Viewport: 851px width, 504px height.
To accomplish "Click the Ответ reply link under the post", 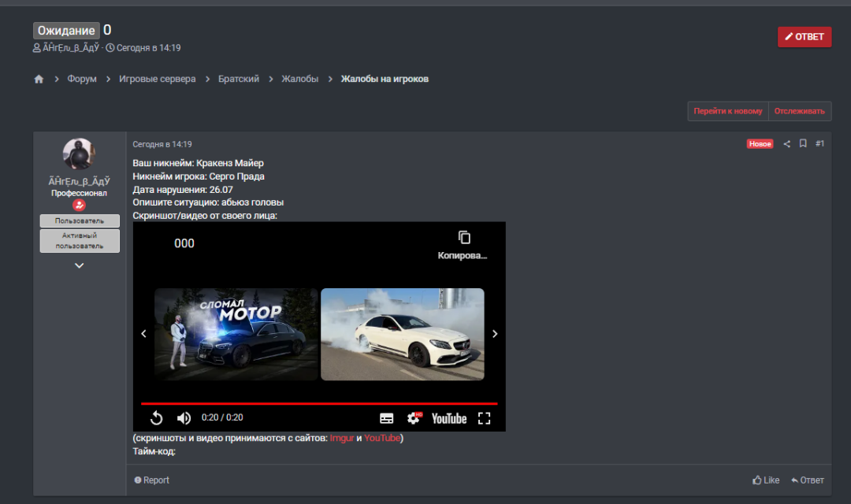I will [x=808, y=480].
